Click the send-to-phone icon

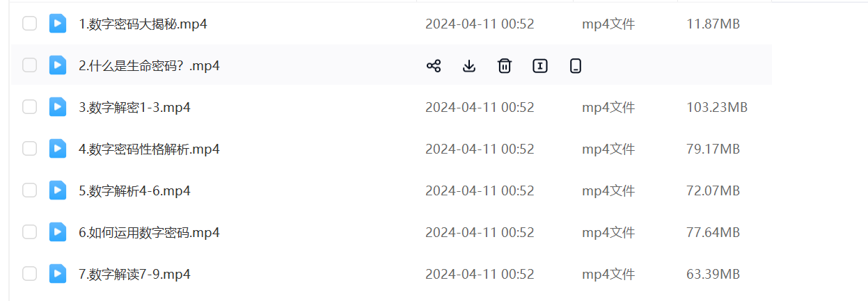576,66
